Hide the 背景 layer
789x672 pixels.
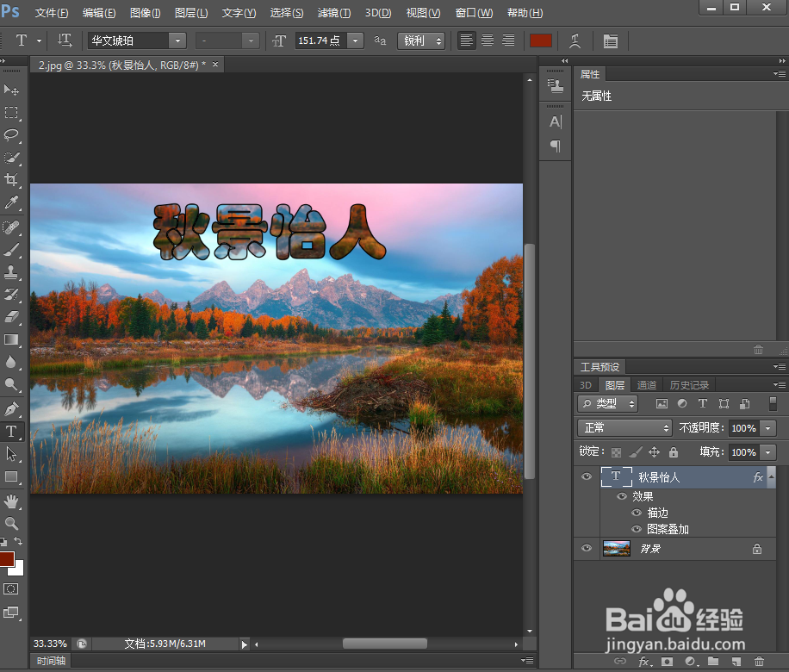coord(587,548)
